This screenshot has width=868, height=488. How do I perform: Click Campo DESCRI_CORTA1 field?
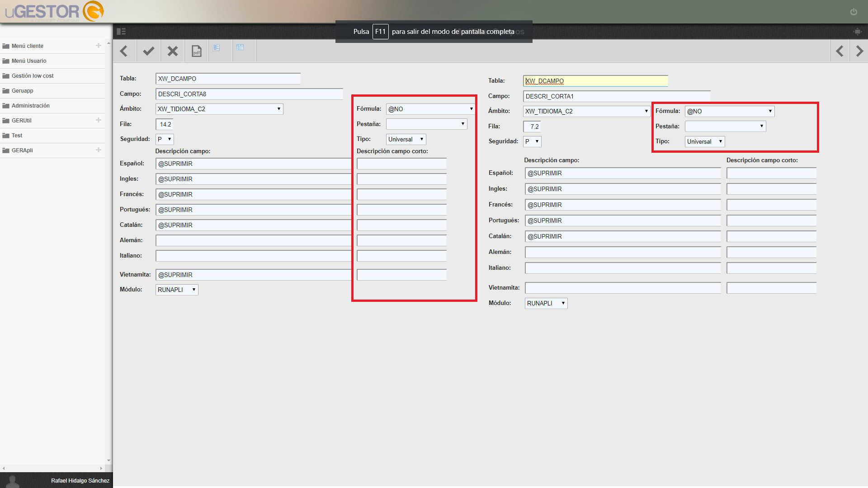click(x=617, y=96)
